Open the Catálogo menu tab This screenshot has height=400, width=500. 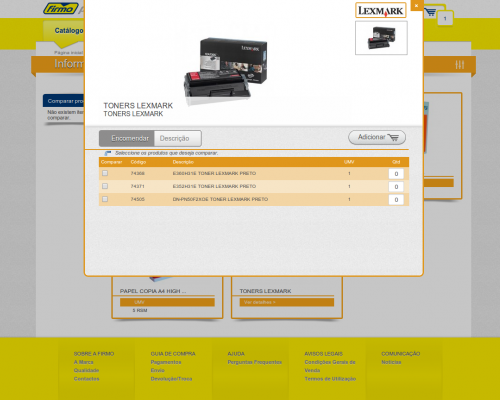69,31
